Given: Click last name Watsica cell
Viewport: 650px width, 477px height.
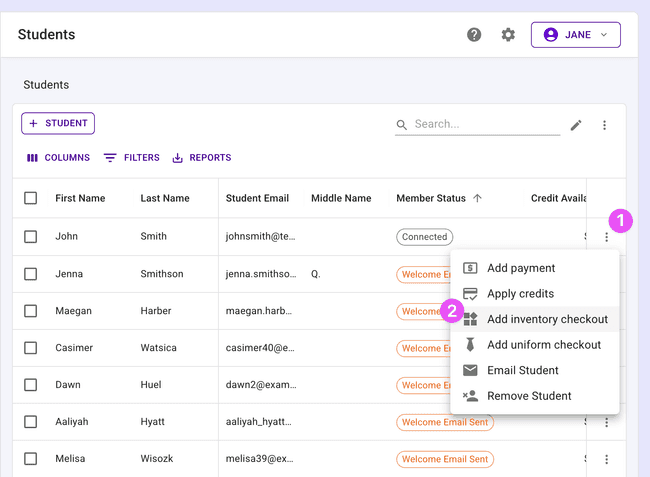Looking at the screenshot, I should click(158, 348).
